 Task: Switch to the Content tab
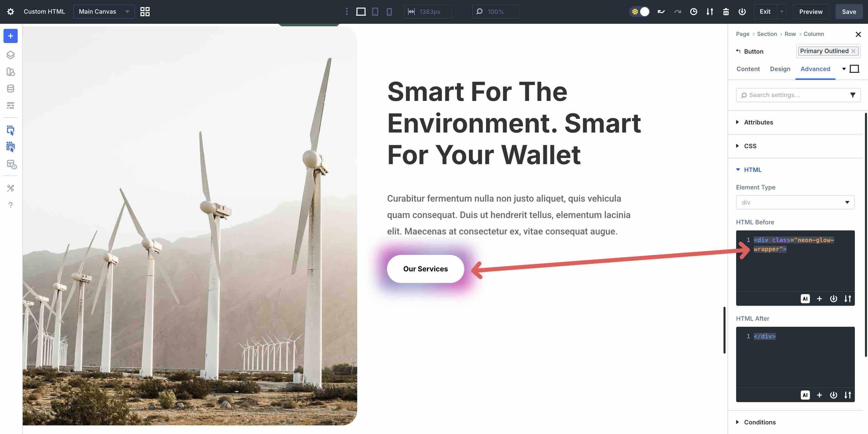pyautogui.click(x=748, y=69)
